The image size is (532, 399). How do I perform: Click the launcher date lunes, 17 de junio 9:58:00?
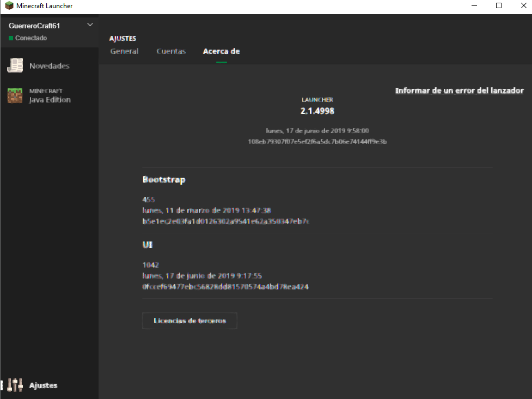pyautogui.click(x=317, y=130)
